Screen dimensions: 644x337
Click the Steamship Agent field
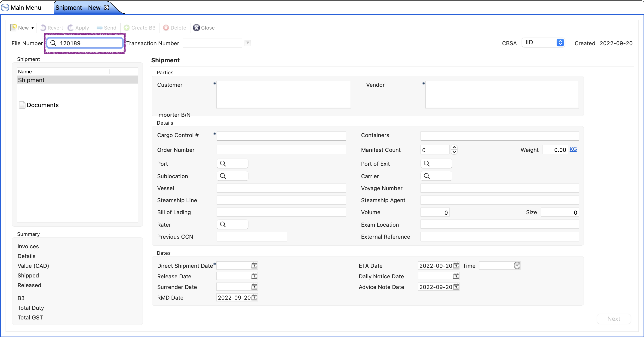[500, 200]
